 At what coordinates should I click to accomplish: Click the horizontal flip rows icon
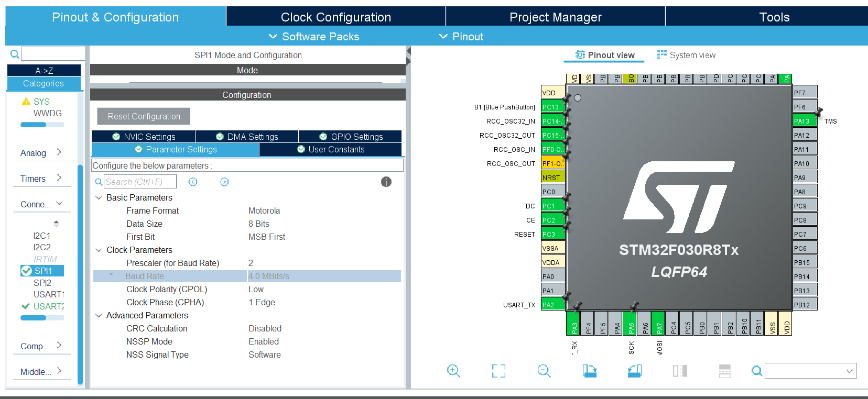[x=725, y=371]
